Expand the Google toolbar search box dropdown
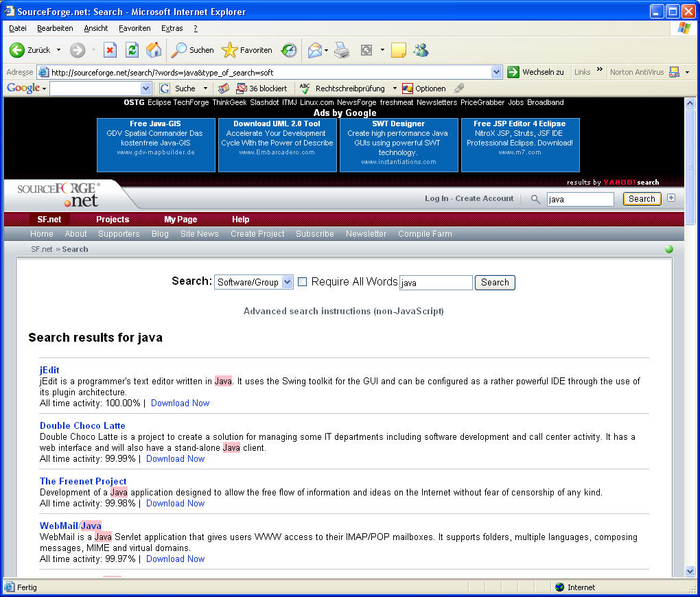 (145, 89)
